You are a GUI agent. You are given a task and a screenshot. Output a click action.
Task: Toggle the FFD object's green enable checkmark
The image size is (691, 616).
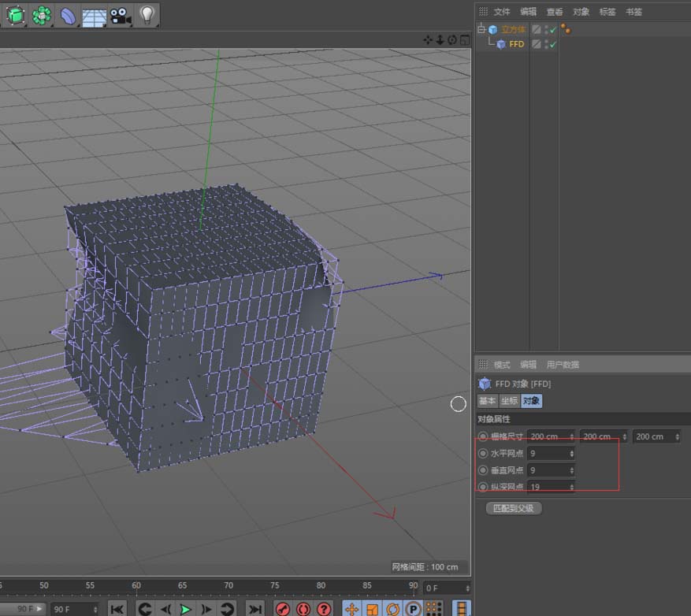tap(553, 44)
